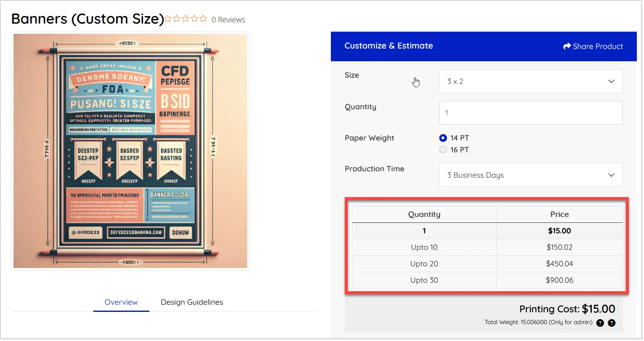The image size is (644, 341).
Task: Click the Share Product arrow icon
Action: click(x=567, y=46)
